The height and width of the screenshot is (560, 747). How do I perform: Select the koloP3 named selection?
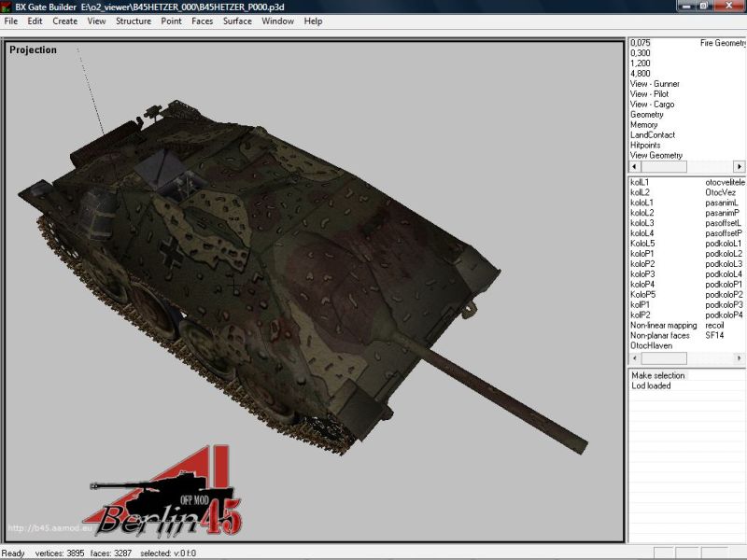click(x=642, y=274)
